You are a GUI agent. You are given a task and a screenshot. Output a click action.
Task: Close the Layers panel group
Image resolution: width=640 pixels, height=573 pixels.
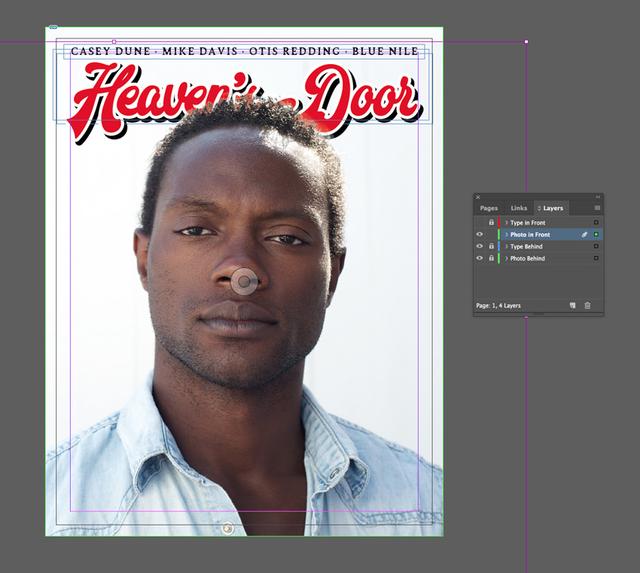pyautogui.click(x=478, y=197)
